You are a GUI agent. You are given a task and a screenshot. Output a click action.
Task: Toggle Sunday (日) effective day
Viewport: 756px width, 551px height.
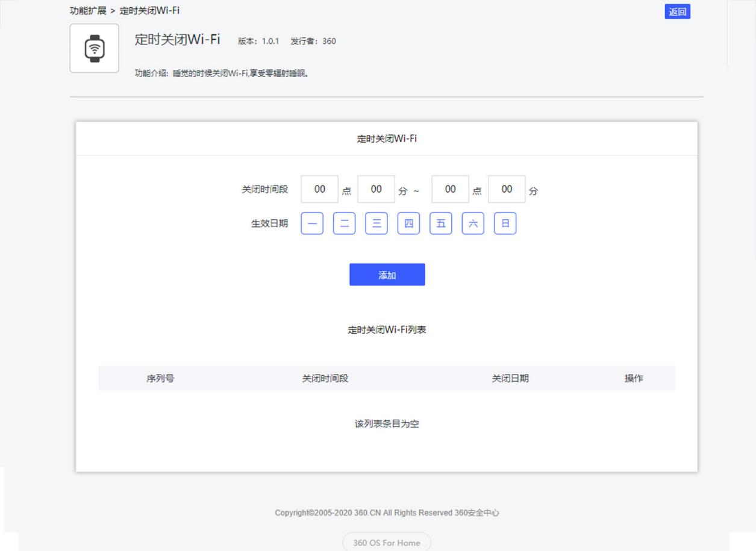505,223
